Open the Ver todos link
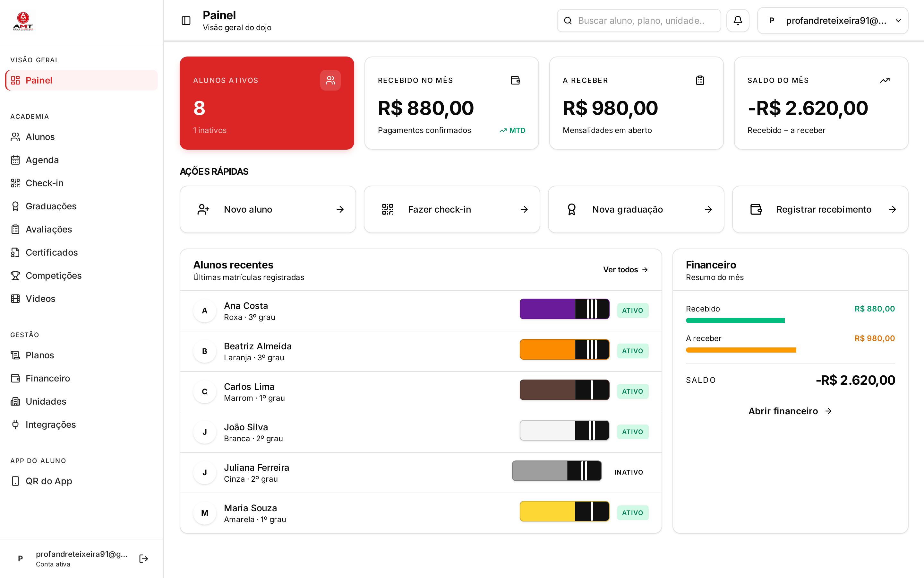The width and height of the screenshot is (924, 578). tap(625, 269)
